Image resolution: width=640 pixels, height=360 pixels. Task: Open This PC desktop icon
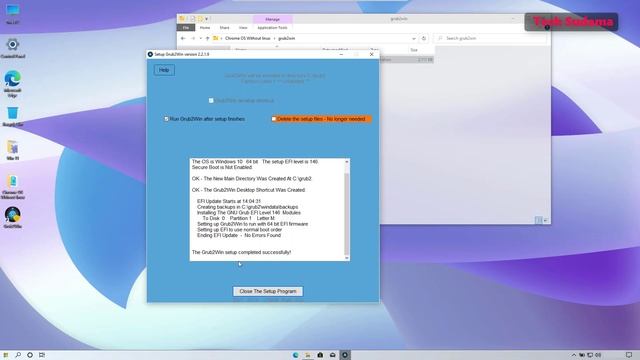coord(13,13)
